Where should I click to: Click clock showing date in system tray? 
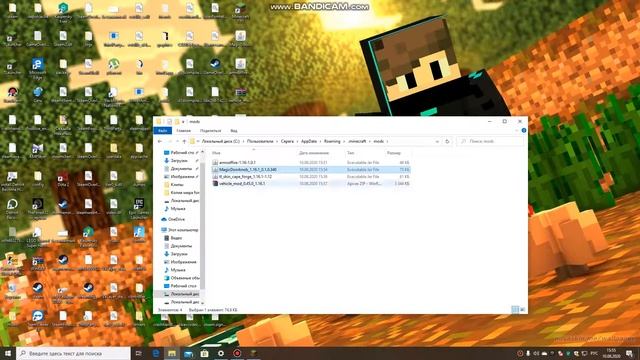611,353
